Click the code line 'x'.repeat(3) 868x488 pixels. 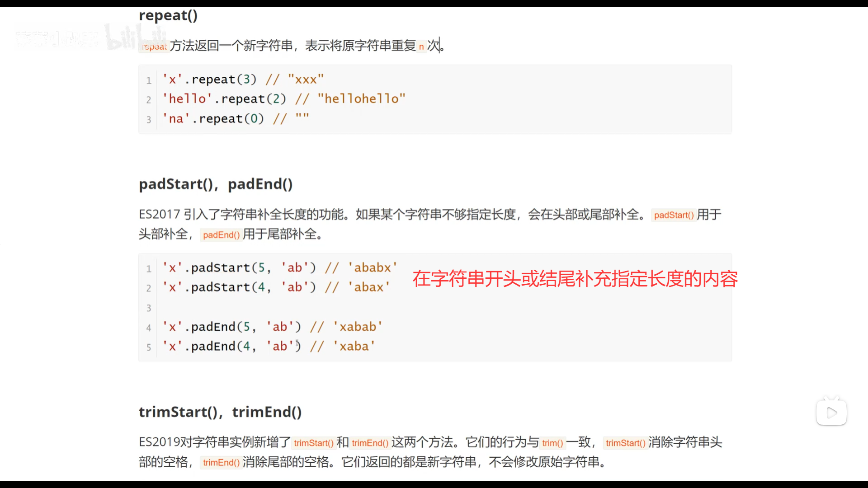click(210, 80)
